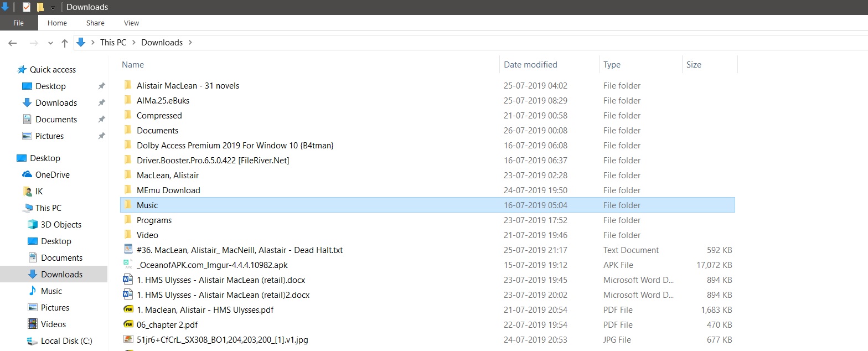
Task: Select the top-level Desktop node in sidebar
Action: coord(45,158)
